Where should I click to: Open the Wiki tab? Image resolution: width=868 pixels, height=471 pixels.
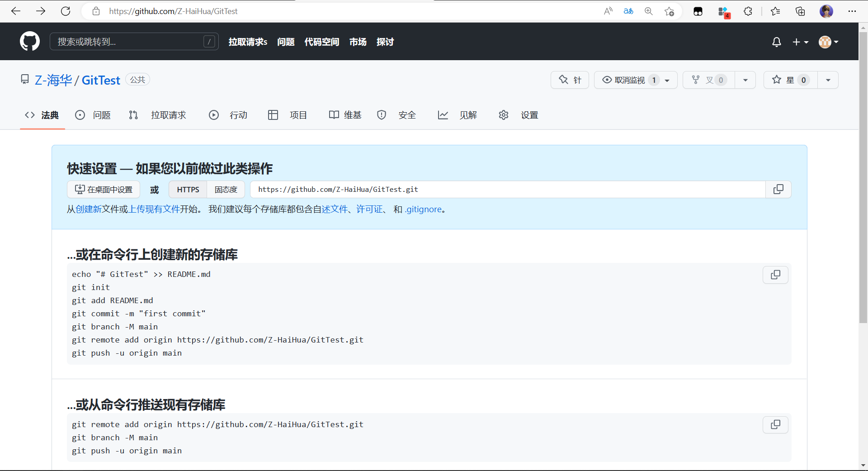[x=345, y=115]
